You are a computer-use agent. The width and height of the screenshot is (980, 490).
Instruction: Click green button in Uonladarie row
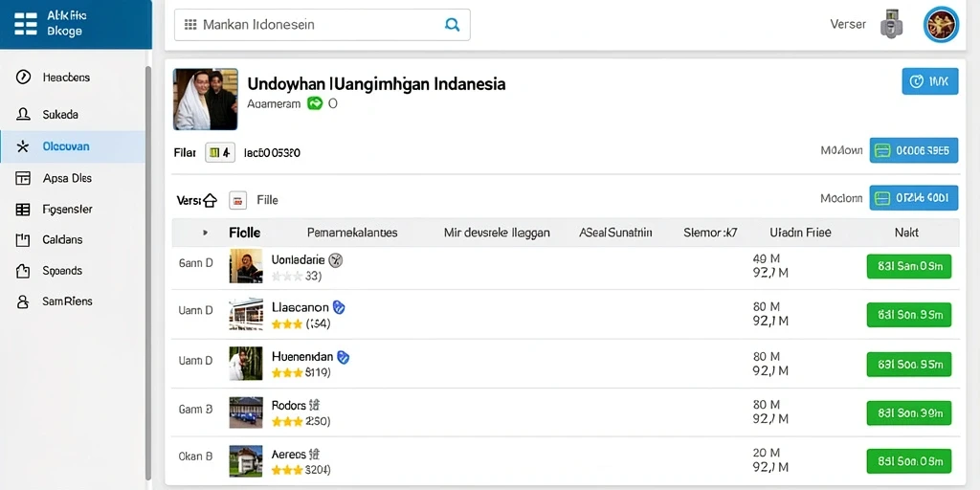(x=909, y=266)
